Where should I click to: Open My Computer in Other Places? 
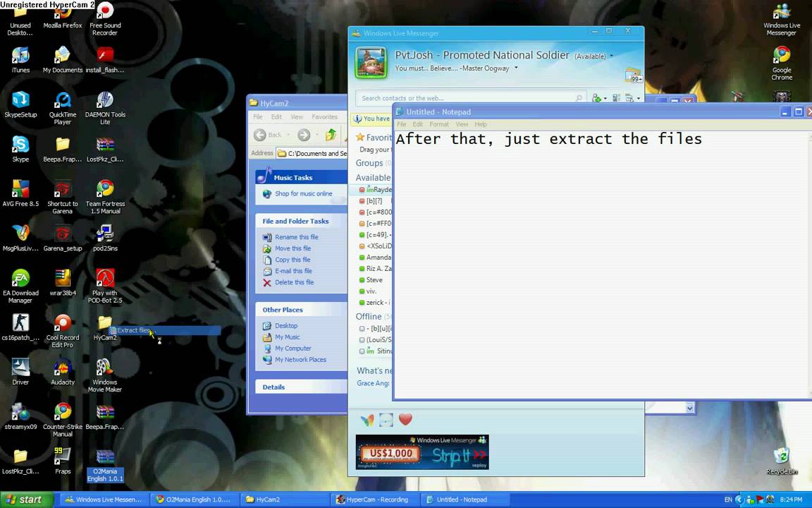pos(293,349)
